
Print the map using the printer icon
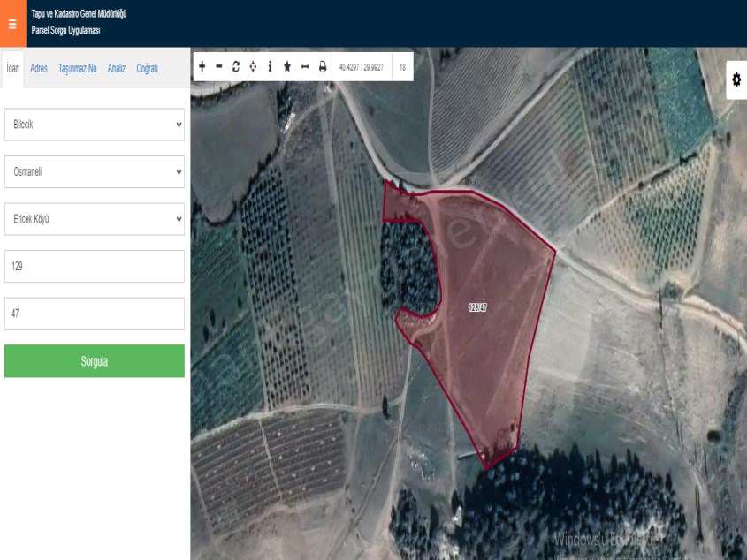coord(324,64)
